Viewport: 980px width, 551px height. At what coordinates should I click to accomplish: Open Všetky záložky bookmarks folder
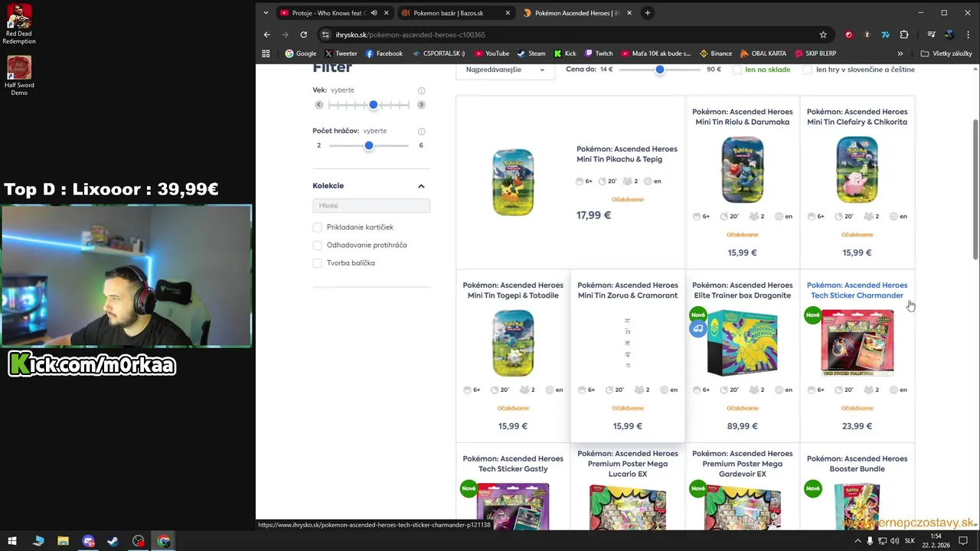pos(946,54)
